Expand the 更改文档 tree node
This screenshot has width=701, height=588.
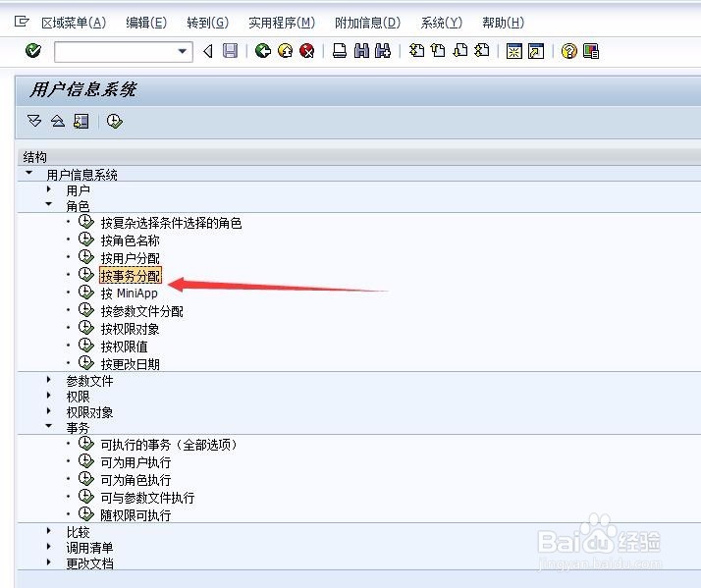click(x=49, y=561)
